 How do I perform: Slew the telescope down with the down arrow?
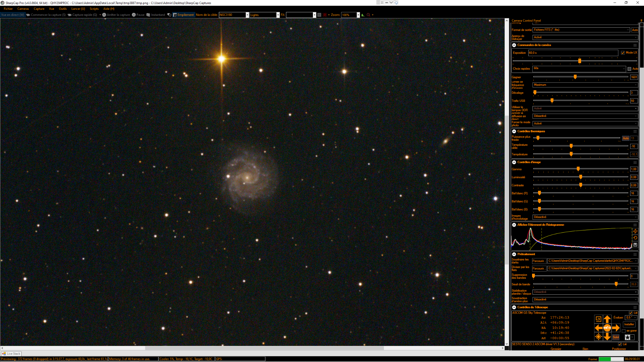tap(607, 337)
